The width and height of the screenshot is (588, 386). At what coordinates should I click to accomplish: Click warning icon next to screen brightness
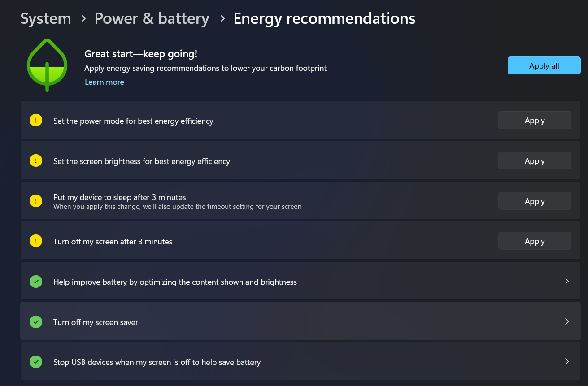click(36, 160)
